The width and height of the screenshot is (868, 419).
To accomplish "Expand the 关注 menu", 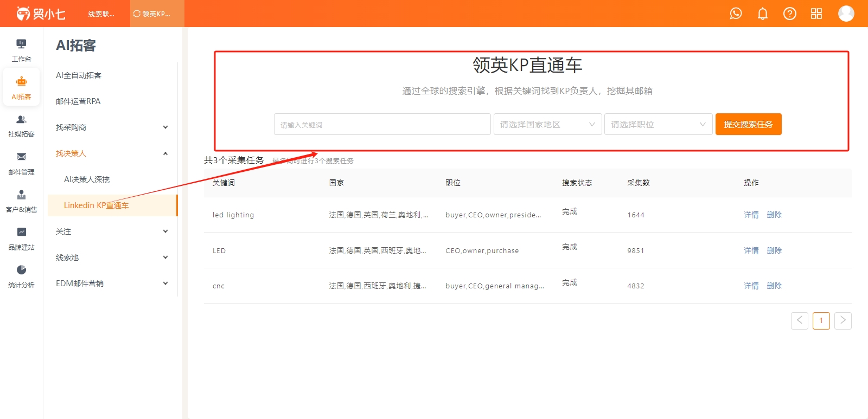I will point(112,231).
